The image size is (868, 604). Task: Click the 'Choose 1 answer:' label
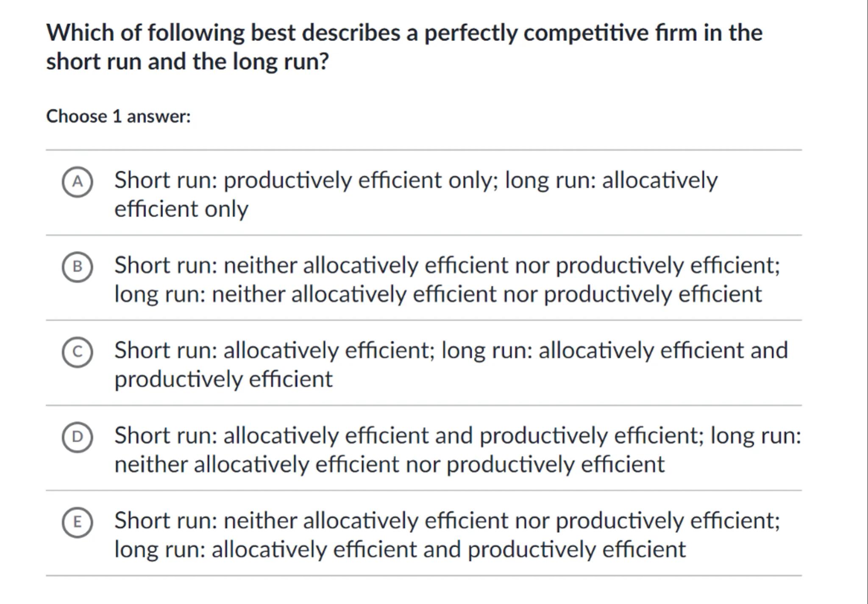tap(119, 116)
